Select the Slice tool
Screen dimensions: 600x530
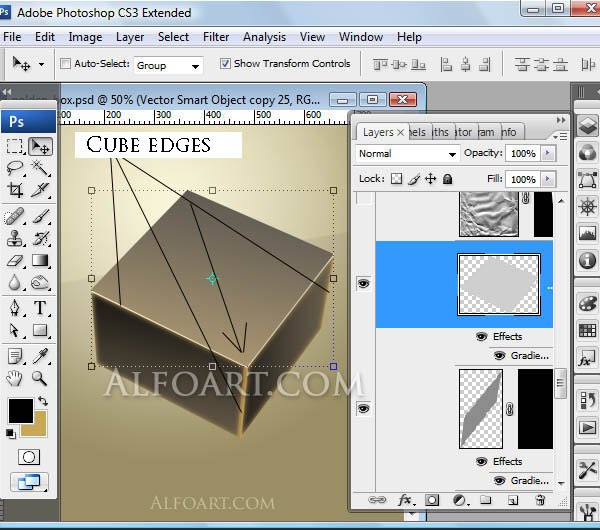pyautogui.click(x=40, y=190)
